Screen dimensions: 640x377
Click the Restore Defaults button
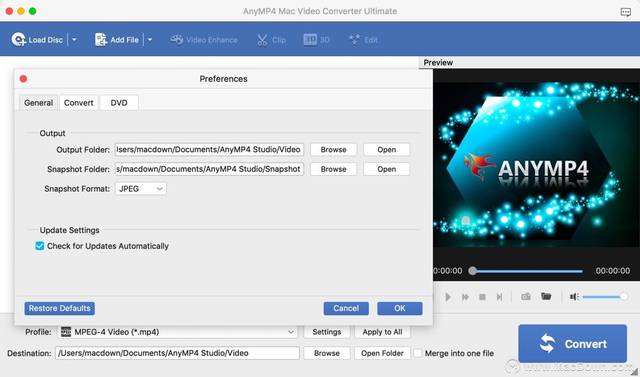pos(60,308)
